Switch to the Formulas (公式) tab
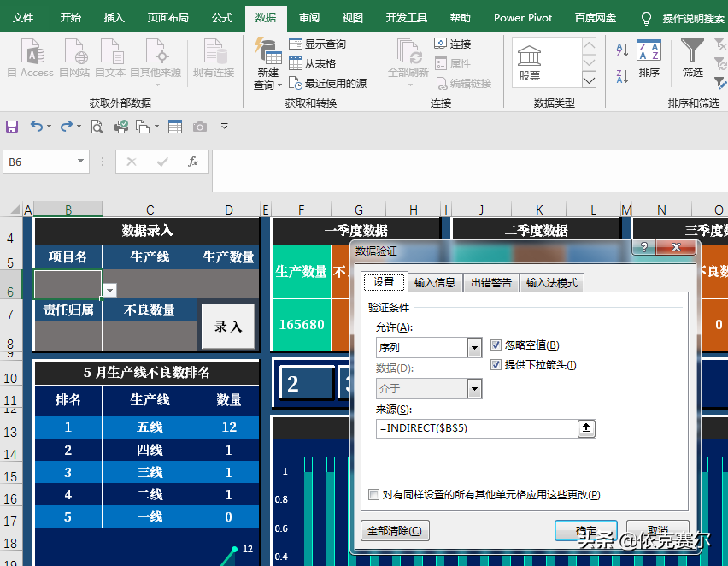Viewport: 728px width, 566px height. pyautogui.click(x=222, y=18)
